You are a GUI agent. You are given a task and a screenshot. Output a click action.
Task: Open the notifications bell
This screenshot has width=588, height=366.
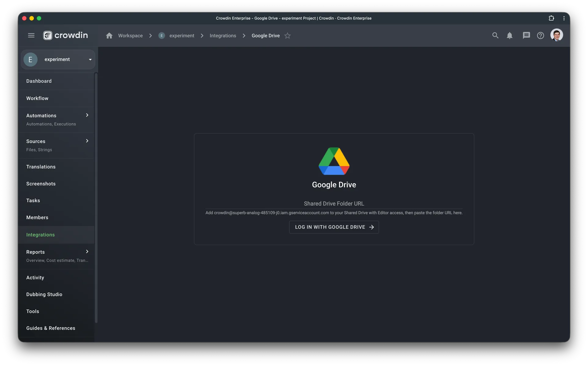[510, 35]
